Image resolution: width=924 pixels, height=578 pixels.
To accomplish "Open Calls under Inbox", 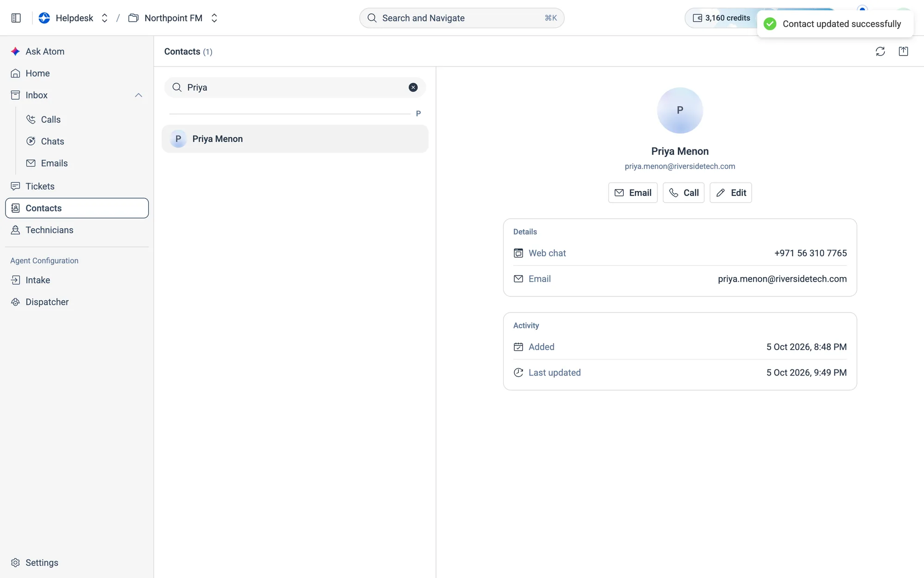I will click(85, 119).
